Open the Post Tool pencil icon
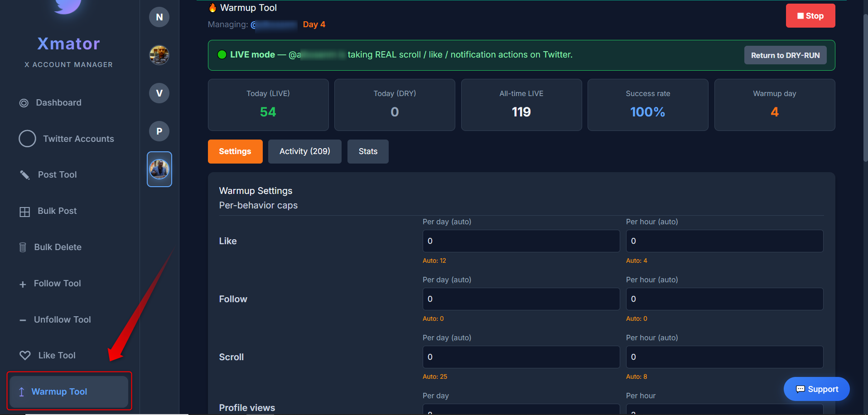Screen dimensions: 868x415 click(x=25, y=175)
